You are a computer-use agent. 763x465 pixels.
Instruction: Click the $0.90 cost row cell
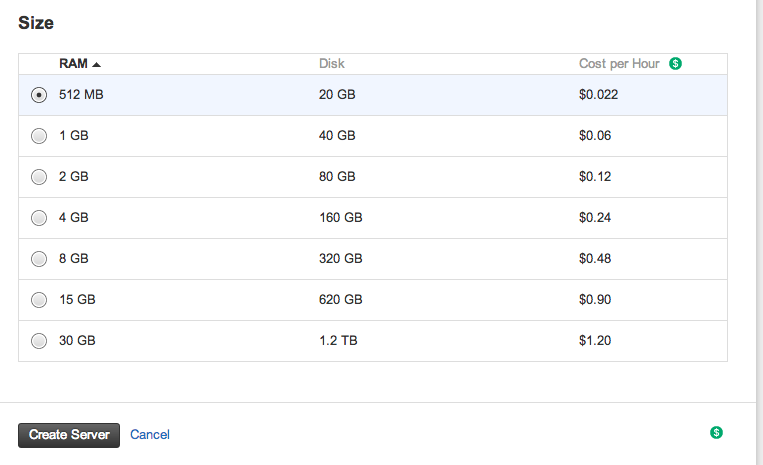(595, 300)
